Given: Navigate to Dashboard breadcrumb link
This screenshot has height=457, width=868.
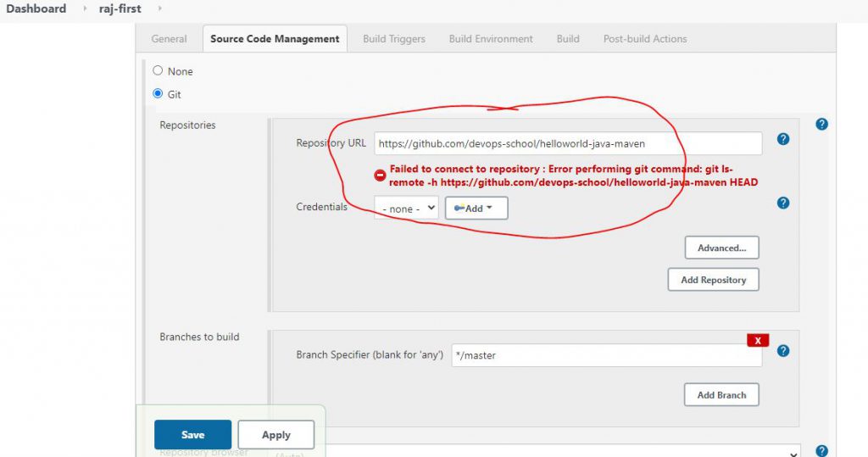Looking at the screenshot, I should tap(36, 8).
